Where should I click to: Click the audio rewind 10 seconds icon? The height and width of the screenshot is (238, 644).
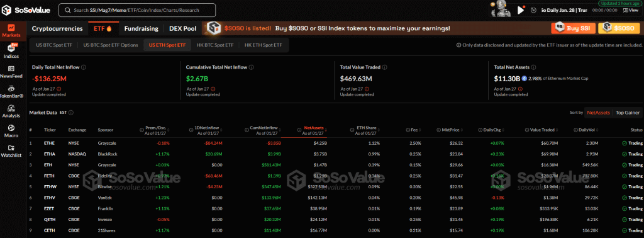click(533, 10)
